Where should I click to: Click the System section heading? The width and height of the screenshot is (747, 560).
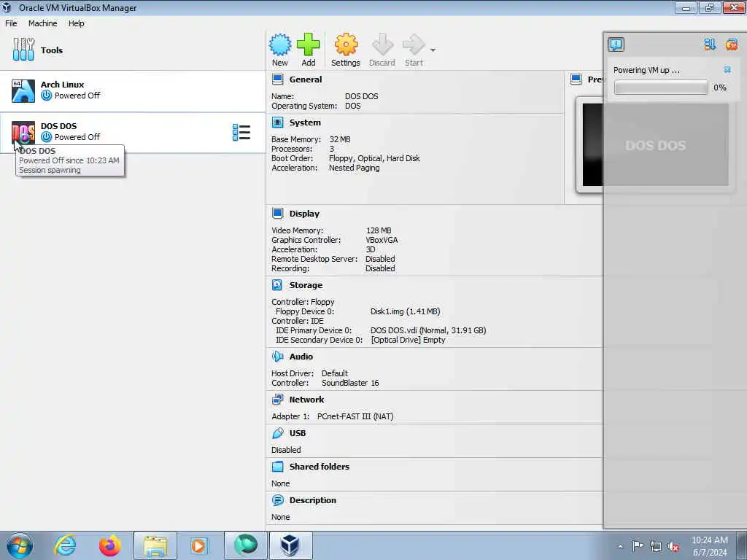tap(305, 122)
